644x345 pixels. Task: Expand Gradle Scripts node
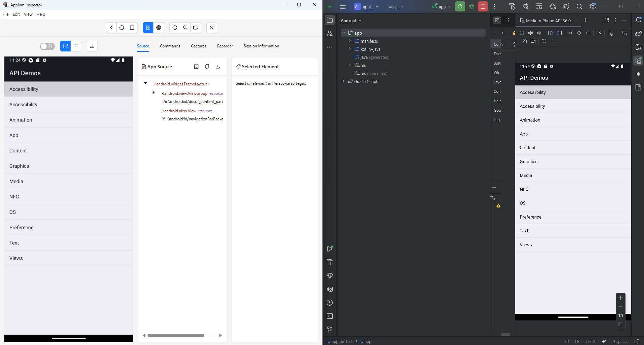click(343, 81)
